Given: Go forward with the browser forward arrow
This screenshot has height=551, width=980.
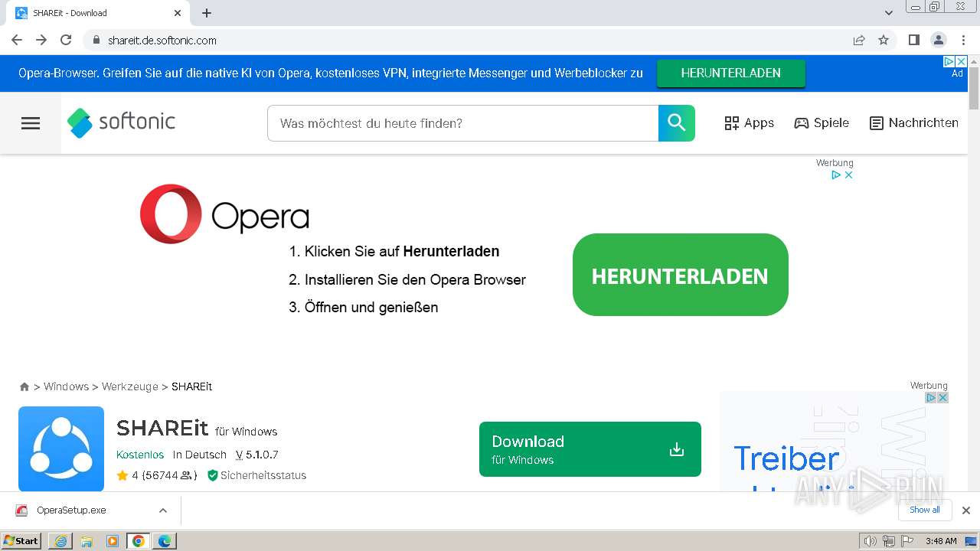Looking at the screenshot, I should click(x=41, y=40).
